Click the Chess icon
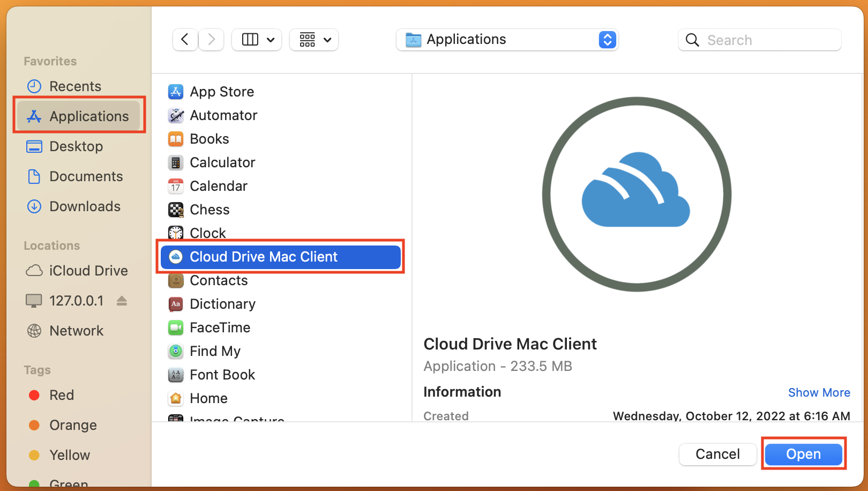868x491 pixels. [x=176, y=210]
